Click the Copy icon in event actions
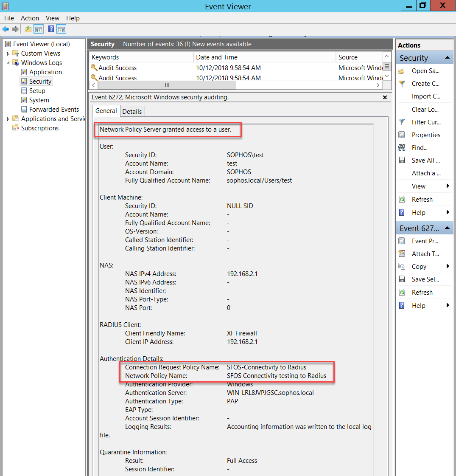The image size is (456, 476). (x=401, y=267)
